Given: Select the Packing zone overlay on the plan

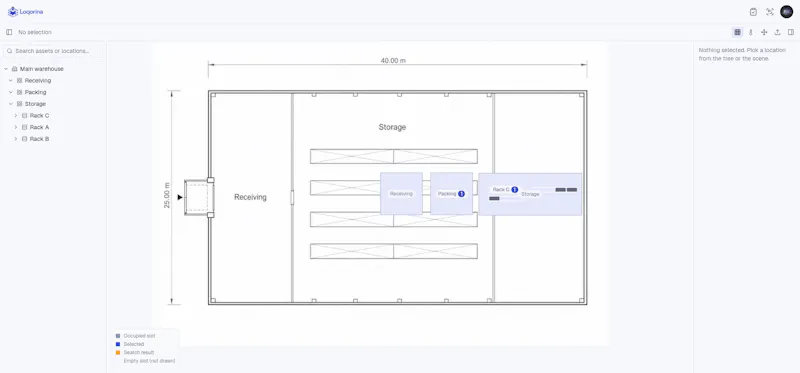Looking at the screenshot, I should click(451, 193).
